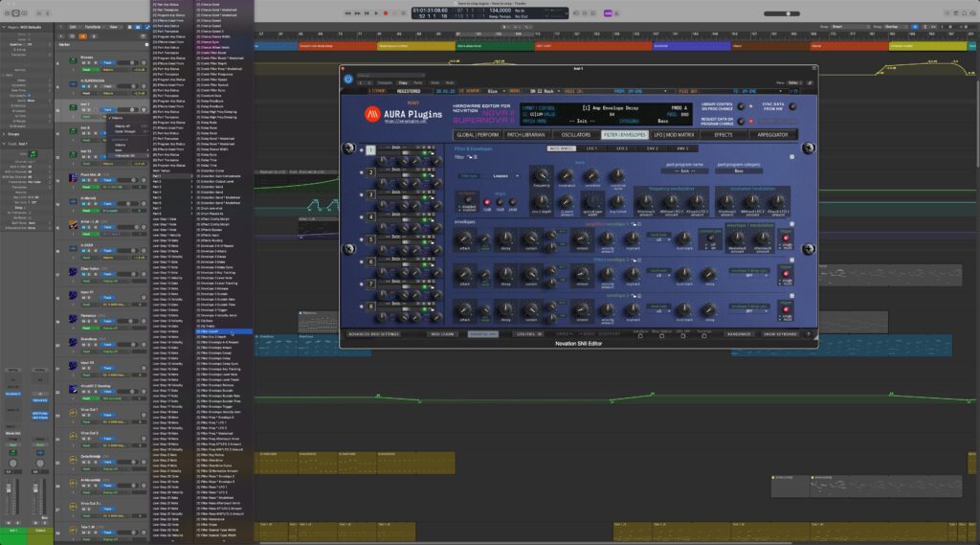Click the amplifier envelope 1 attack knob
Screen dimensions: 980x545
pos(464,238)
